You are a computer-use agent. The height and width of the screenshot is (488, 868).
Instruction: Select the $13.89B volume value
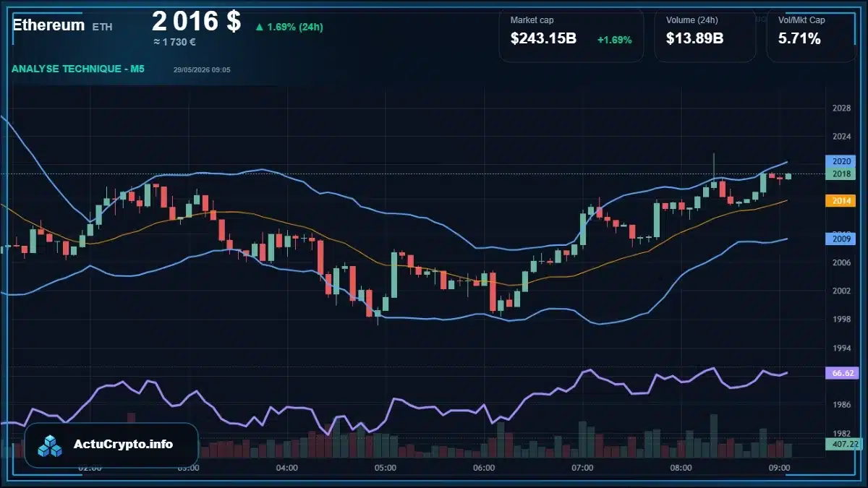(694, 39)
